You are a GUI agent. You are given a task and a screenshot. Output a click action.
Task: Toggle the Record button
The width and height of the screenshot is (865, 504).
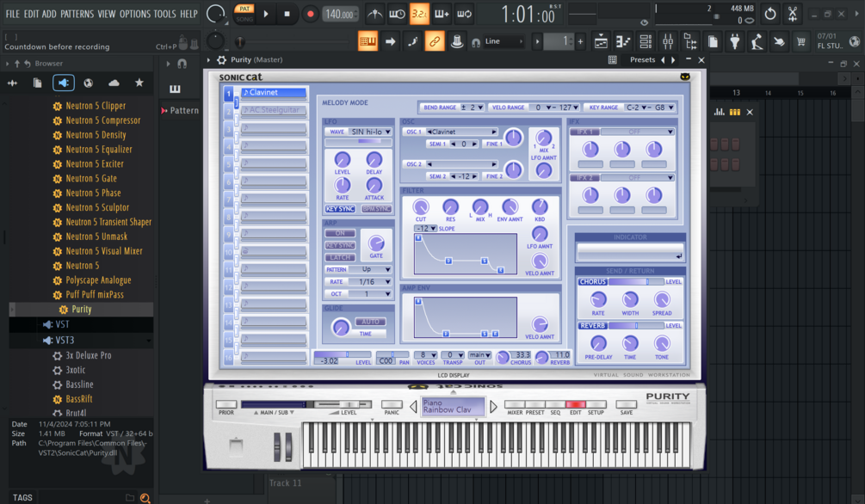310,15
